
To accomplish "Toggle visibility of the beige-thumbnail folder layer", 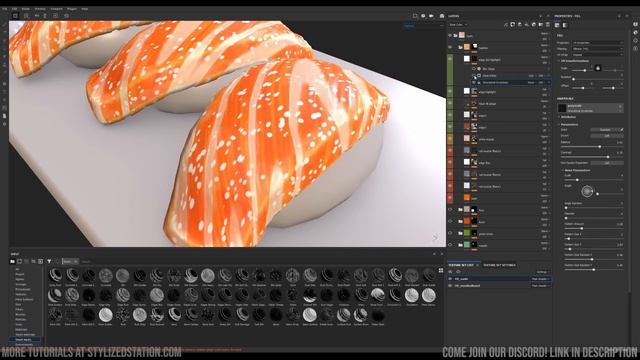I will [x=450, y=210].
